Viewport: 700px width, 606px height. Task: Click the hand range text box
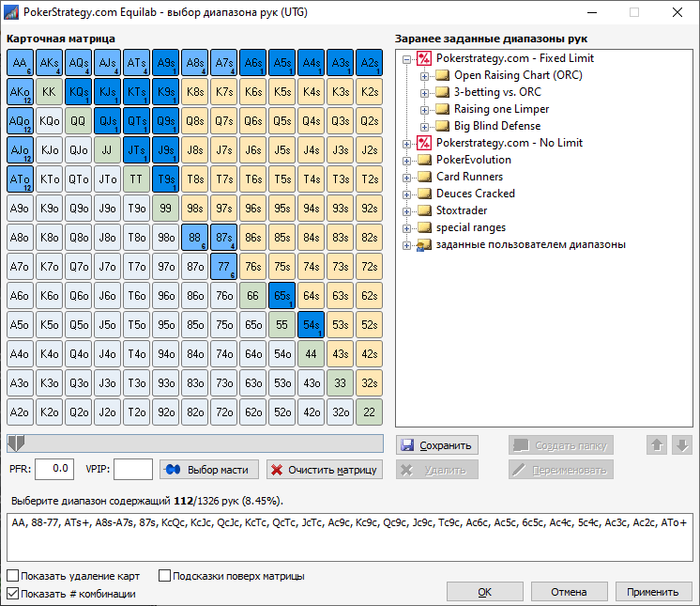[x=350, y=537]
